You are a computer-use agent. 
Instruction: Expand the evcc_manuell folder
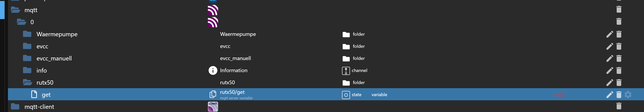point(27,58)
